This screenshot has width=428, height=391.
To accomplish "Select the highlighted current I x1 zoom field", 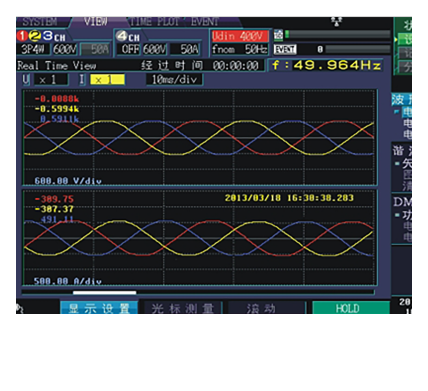I will pos(107,80).
